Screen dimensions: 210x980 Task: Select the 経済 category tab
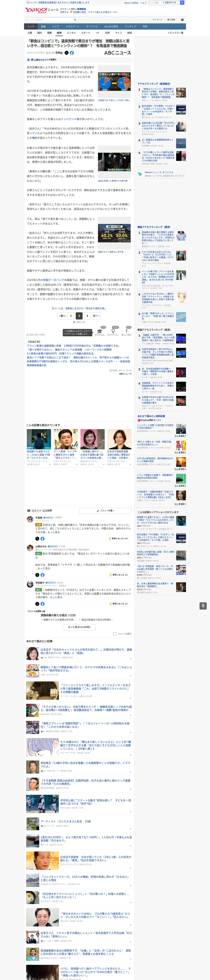point(59,33)
